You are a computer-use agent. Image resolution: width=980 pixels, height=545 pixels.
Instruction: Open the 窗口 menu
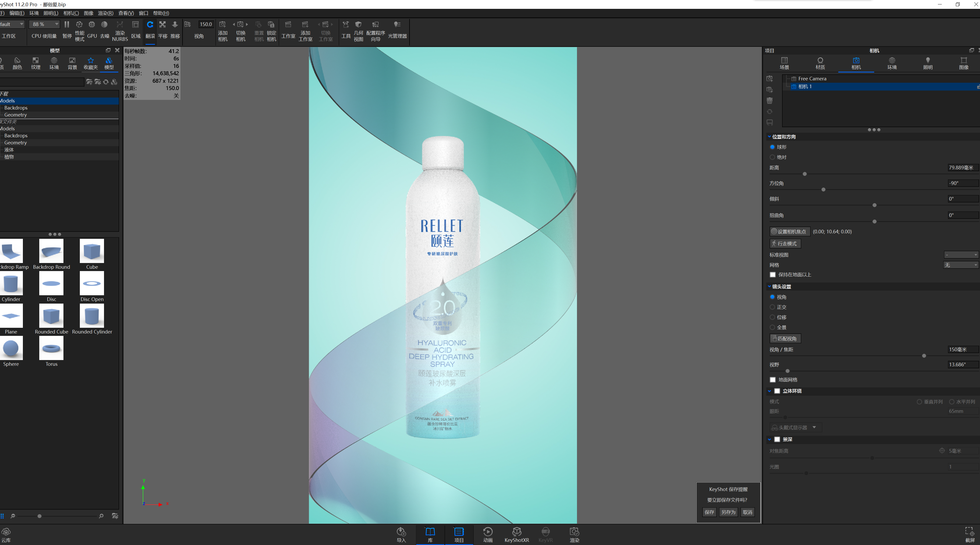(144, 13)
